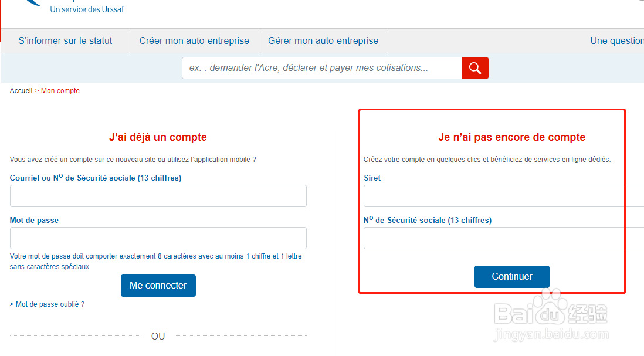
Task: Open the S'informer sur le statut menu
Action: point(65,40)
